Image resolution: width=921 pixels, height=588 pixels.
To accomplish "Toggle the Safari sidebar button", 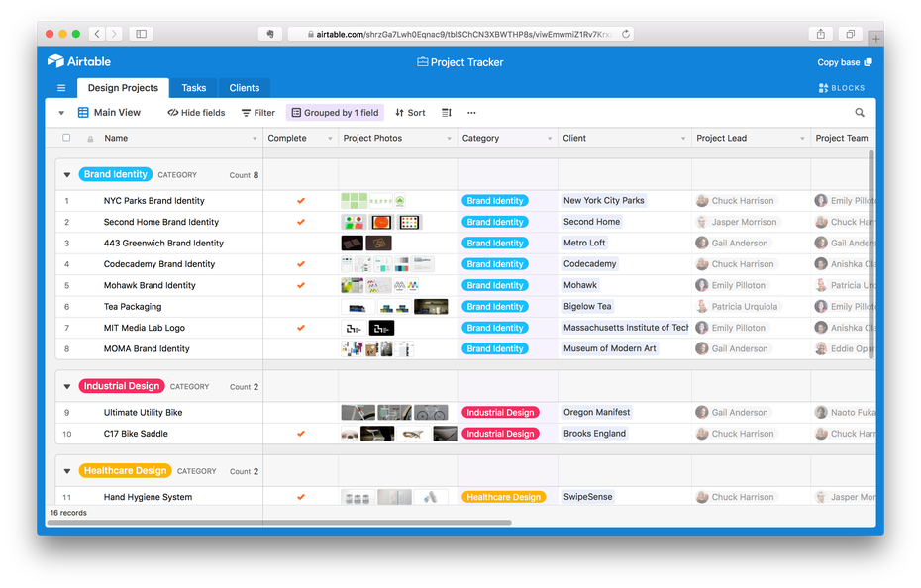I will click(x=141, y=34).
